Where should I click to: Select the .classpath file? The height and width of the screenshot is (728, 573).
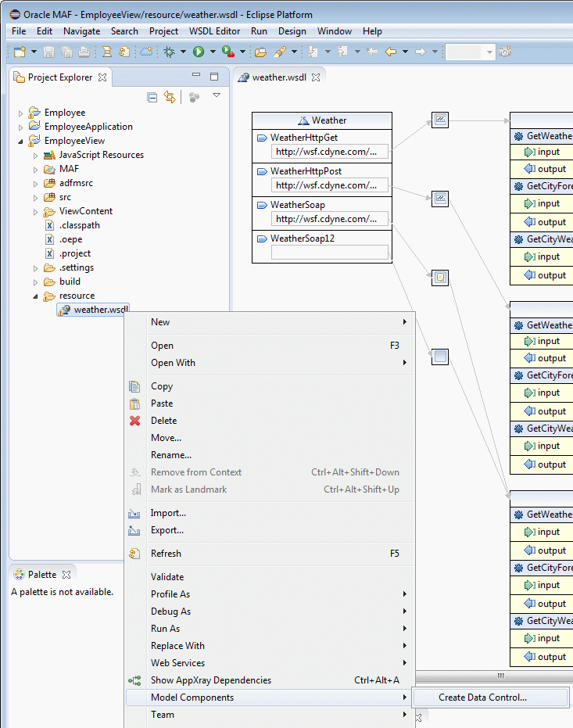tap(79, 225)
